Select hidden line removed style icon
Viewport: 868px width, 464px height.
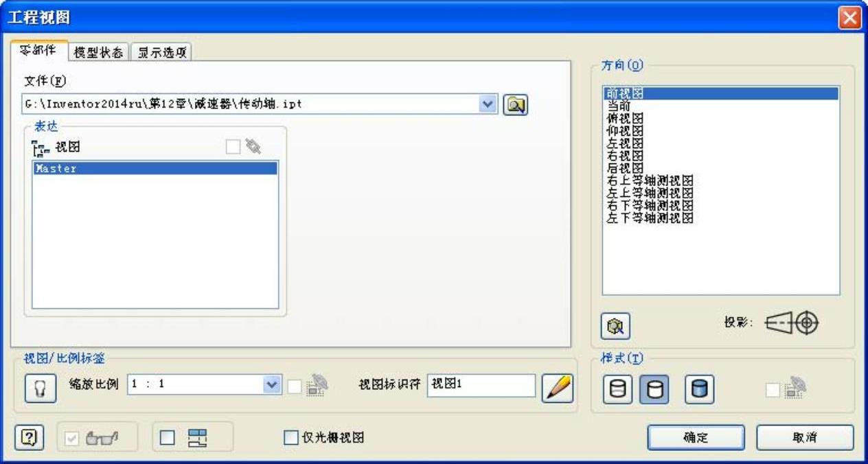click(x=653, y=390)
